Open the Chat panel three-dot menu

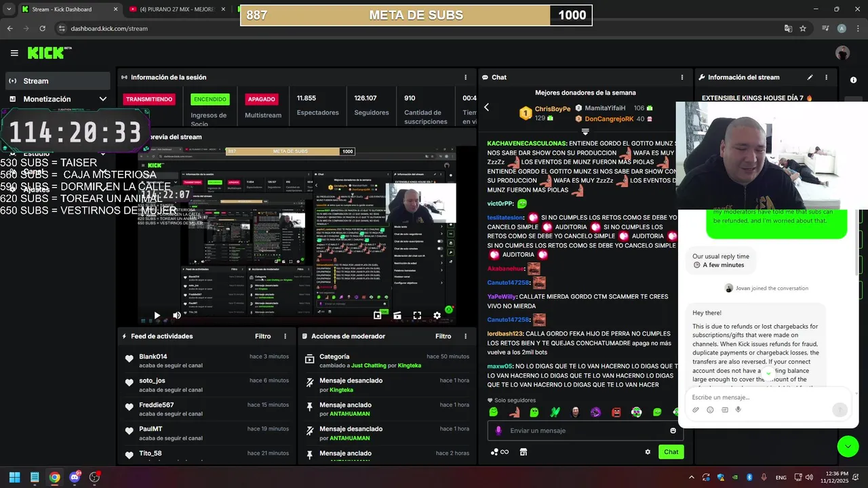[682, 77]
